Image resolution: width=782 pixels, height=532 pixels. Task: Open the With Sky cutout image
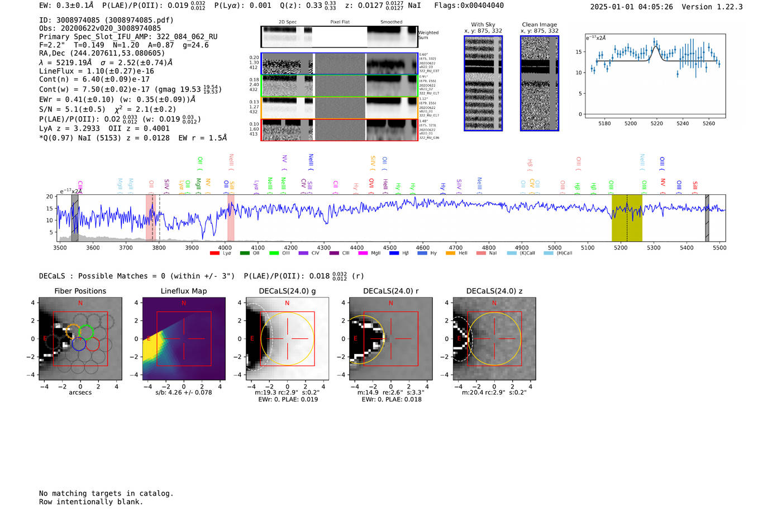(483, 83)
